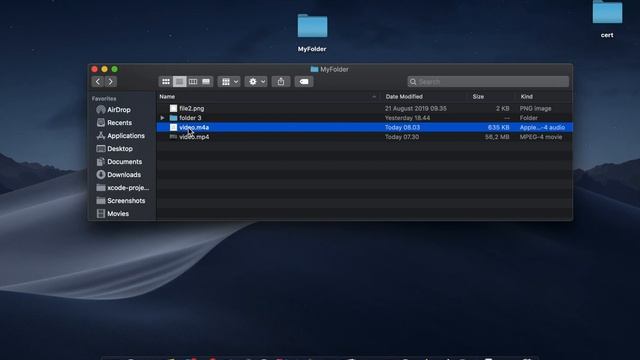Open the gear Action menu
This screenshot has width=640, height=360.
(x=256, y=82)
